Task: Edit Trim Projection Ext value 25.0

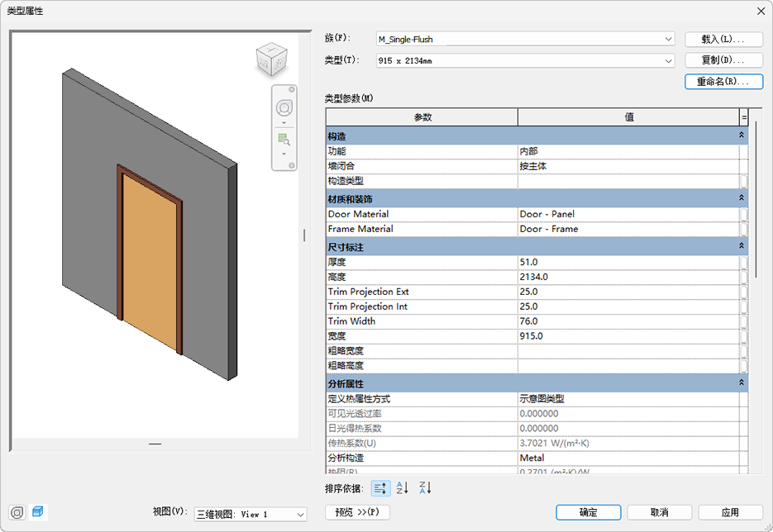Action: [628, 292]
